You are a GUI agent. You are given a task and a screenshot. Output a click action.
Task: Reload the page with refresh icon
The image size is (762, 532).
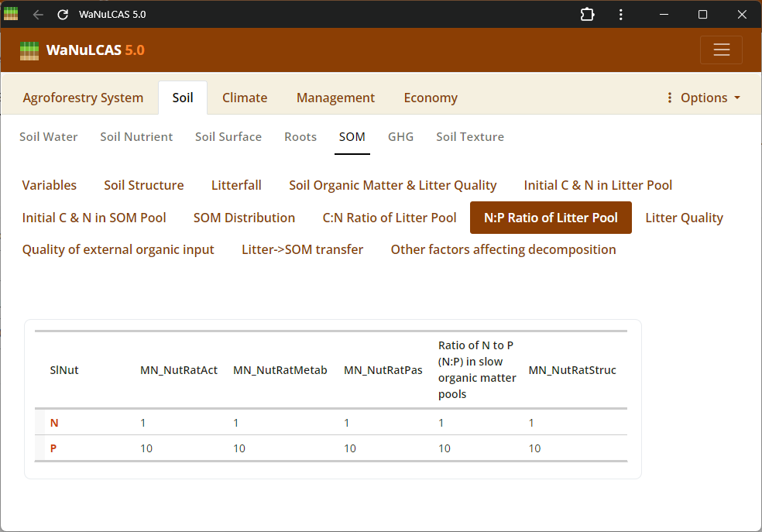pos(63,15)
